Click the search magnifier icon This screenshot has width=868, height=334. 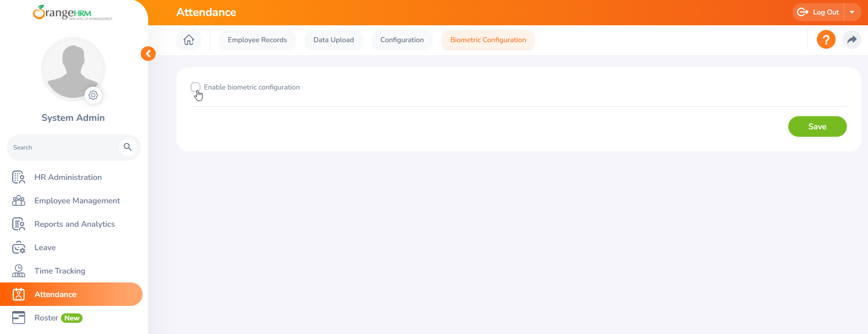click(128, 147)
